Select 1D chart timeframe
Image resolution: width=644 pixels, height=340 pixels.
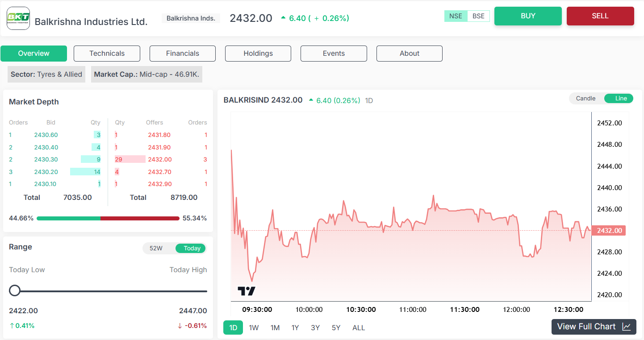(233, 328)
